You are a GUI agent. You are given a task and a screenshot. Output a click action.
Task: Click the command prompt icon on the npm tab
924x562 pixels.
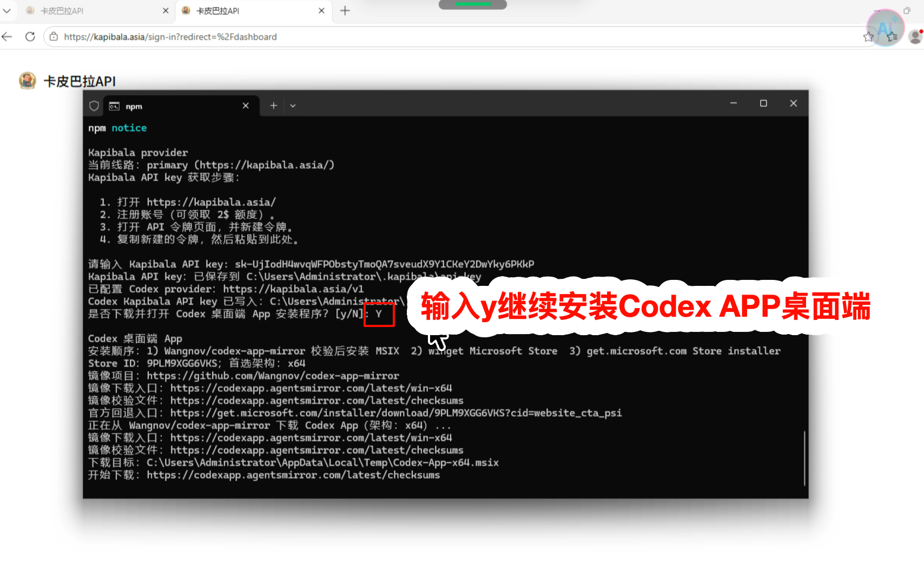pyautogui.click(x=114, y=106)
